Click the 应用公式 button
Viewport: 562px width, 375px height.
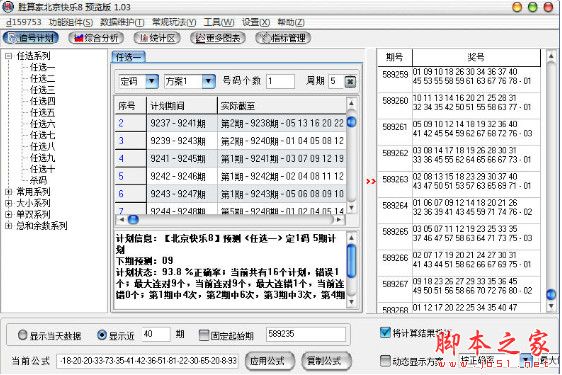(x=270, y=361)
